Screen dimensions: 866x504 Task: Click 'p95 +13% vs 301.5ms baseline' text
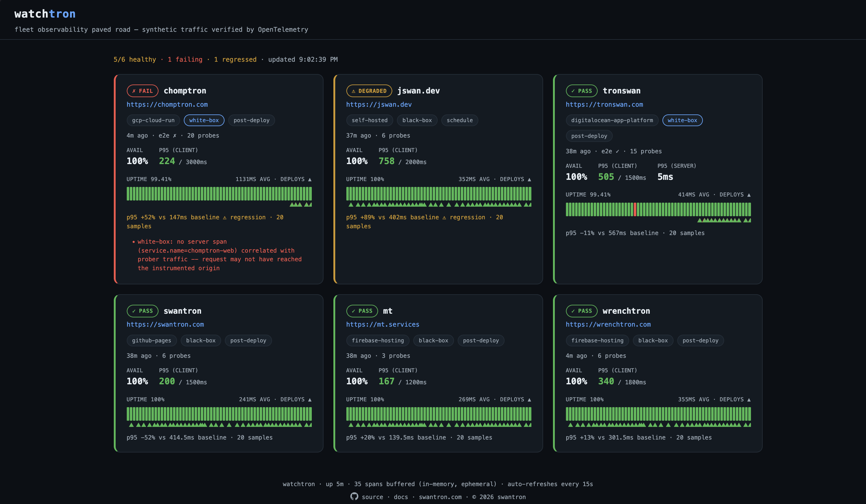coord(616,437)
